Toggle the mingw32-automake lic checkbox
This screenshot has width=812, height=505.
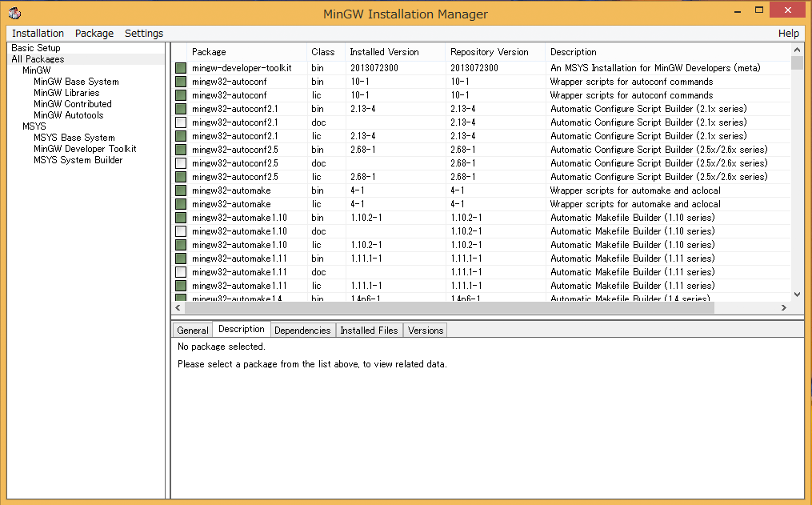tap(181, 204)
